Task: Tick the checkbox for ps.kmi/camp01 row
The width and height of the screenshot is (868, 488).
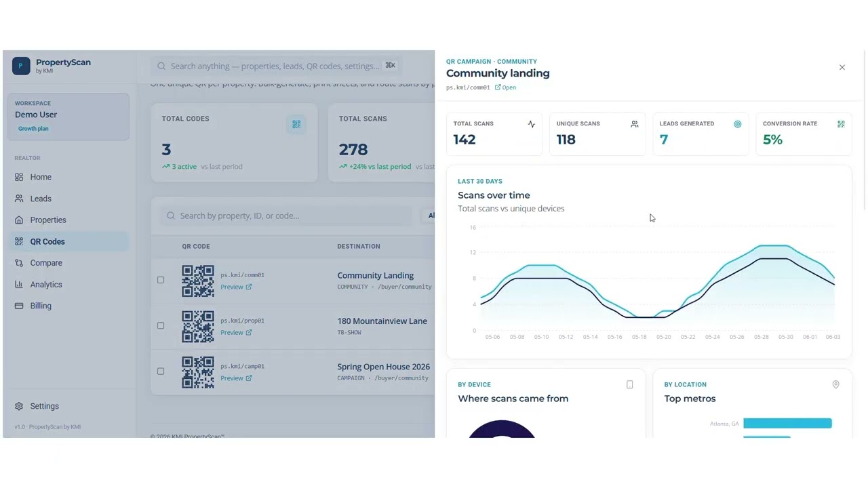Action: coord(161,371)
